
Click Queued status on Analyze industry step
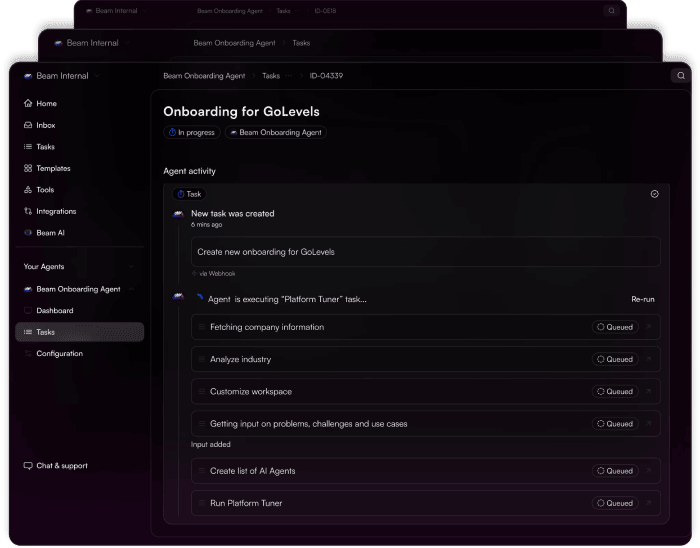click(614, 359)
